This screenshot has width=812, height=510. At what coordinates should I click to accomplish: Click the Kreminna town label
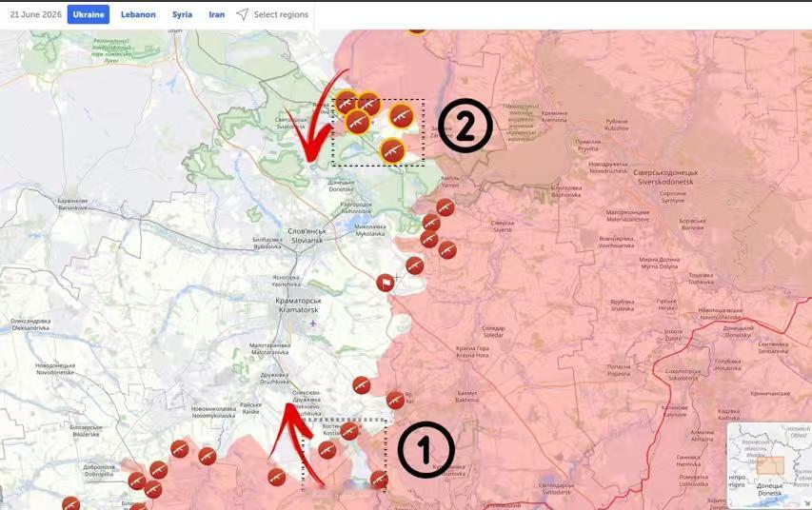tap(554, 116)
